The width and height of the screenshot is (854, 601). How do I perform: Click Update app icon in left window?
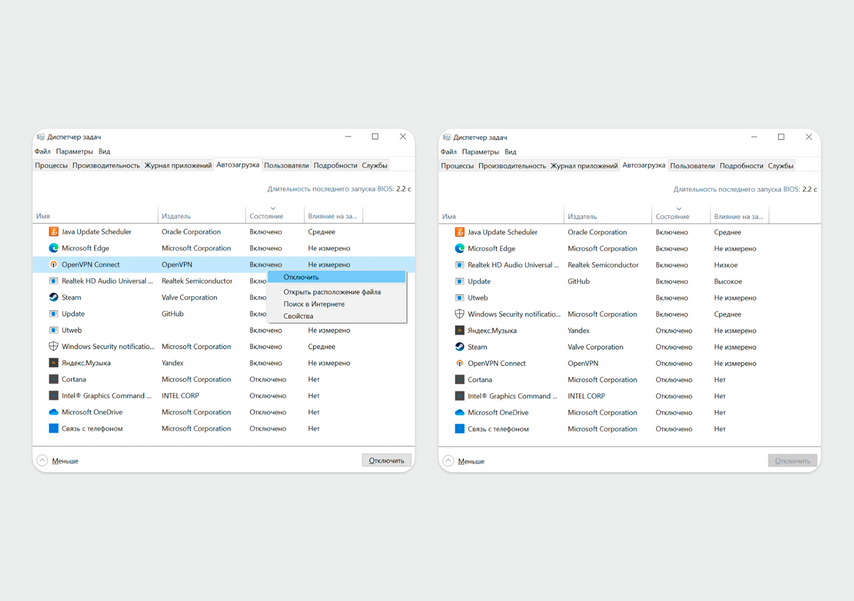click(53, 313)
